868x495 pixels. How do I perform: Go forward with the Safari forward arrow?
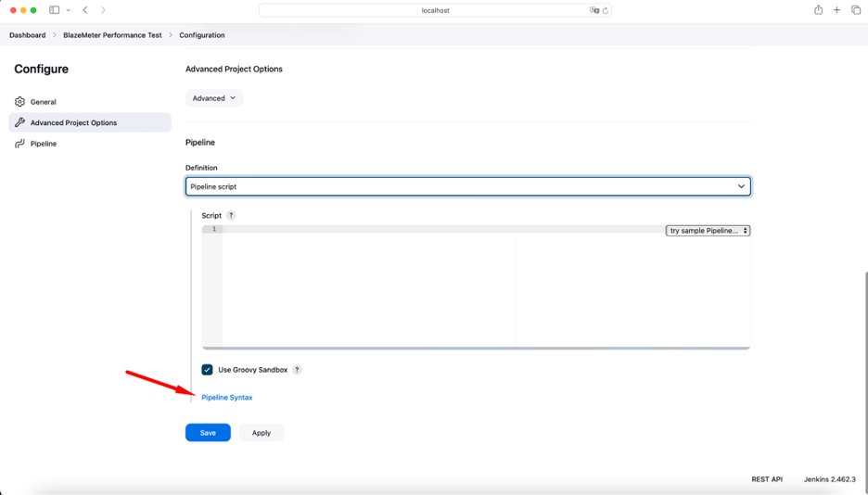(x=103, y=10)
